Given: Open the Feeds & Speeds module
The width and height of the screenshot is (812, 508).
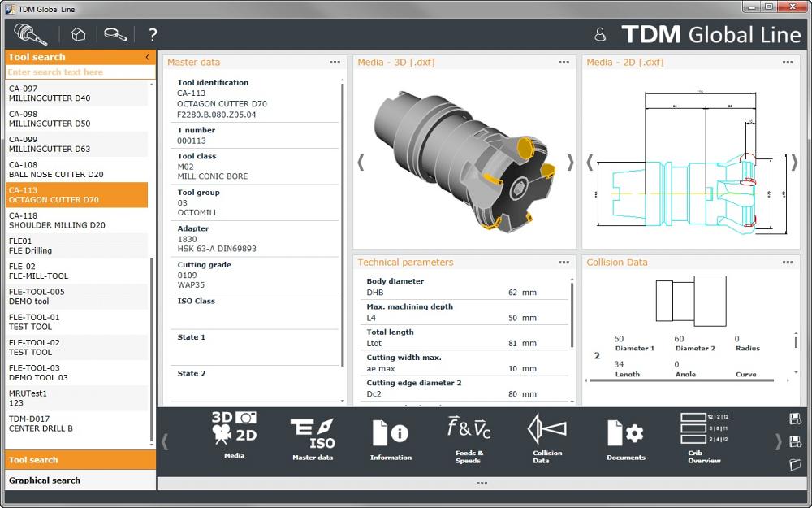Looking at the screenshot, I should (469, 439).
